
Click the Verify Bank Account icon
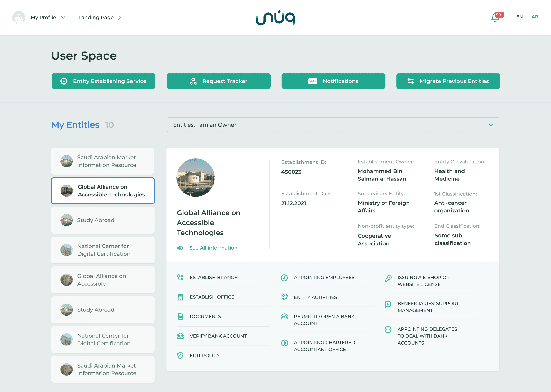pyautogui.click(x=180, y=336)
